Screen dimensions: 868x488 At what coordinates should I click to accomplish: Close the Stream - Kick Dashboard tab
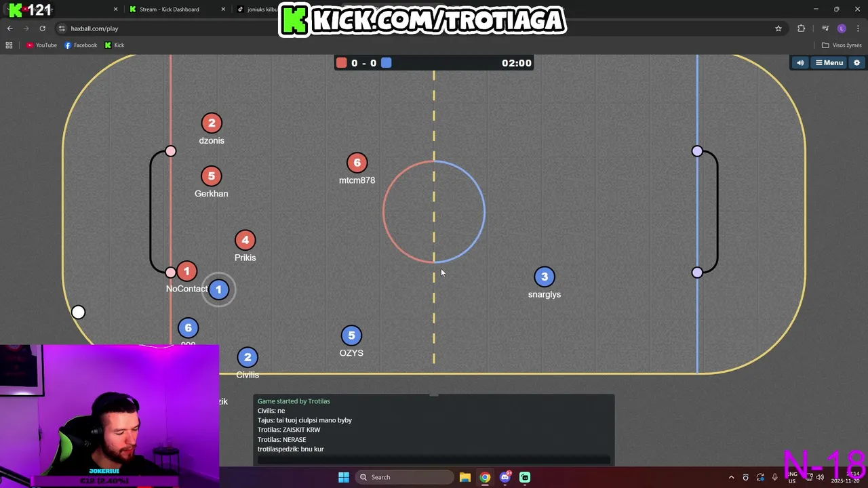pos(223,9)
